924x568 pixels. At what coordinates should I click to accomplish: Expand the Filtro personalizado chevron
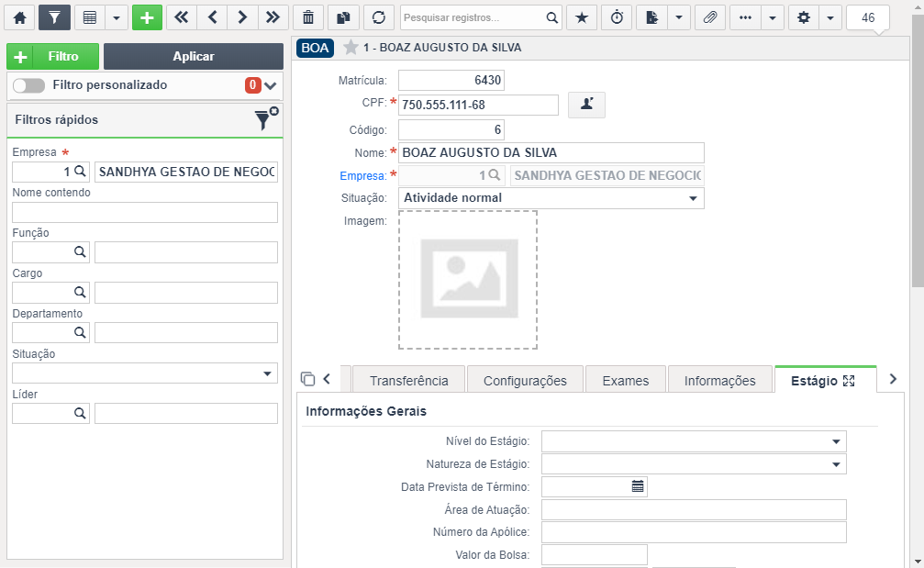(271, 86)
